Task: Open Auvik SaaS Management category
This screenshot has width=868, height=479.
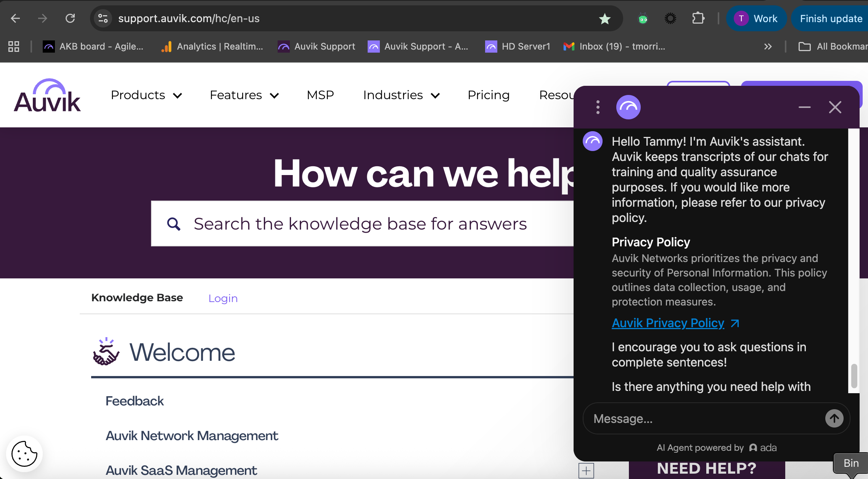Action: point(181,471)
